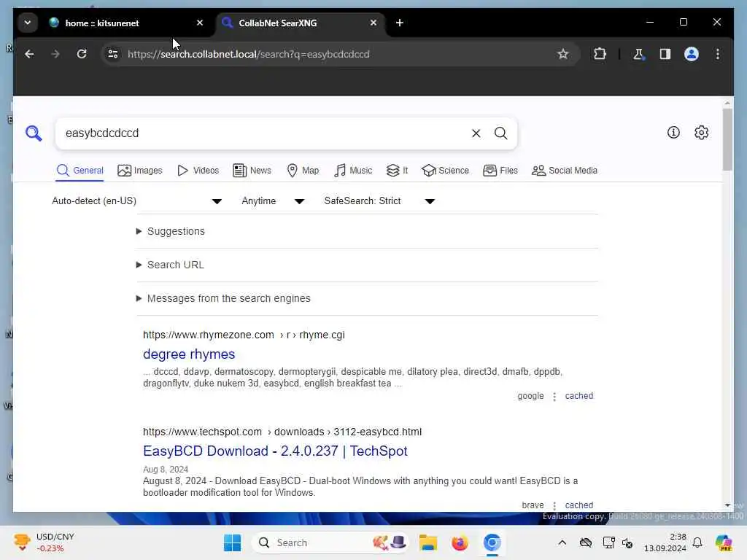Open a new browser tab
747x560 pixels.
(x=400, y=23)
